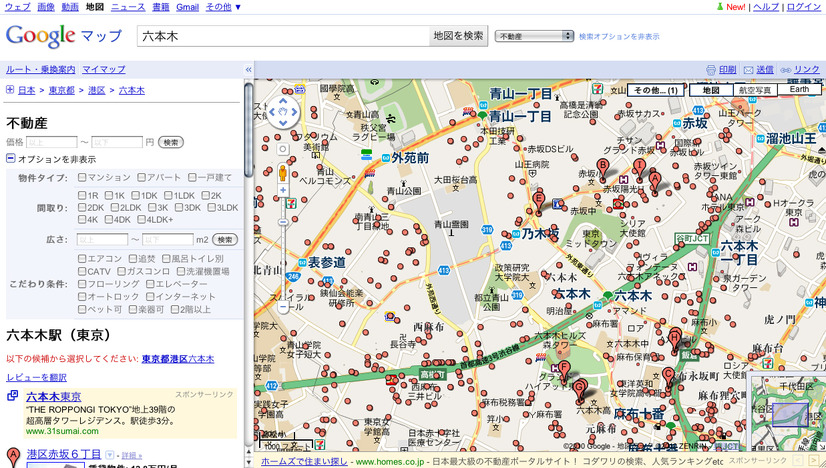Click the Street View pegman icon
This screenshot has height=468, width=826.
click(283, 172)
